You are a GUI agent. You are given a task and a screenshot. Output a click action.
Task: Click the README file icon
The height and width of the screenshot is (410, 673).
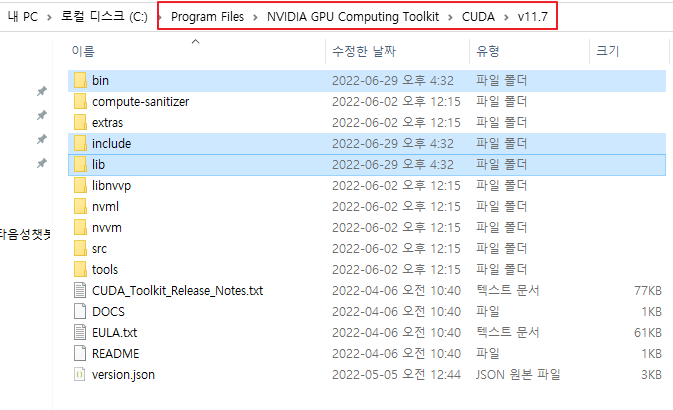(80, 354)
